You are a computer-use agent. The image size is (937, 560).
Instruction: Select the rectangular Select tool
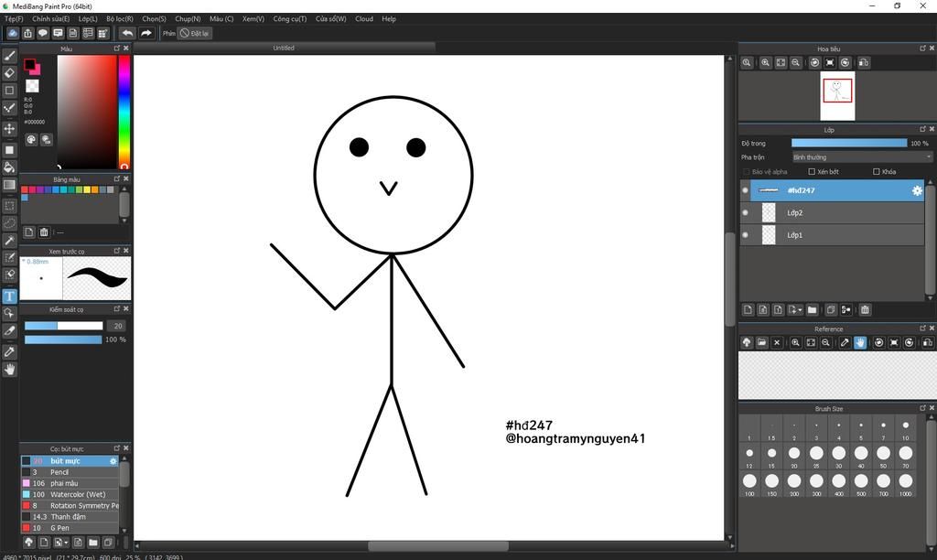coord(9,206)
